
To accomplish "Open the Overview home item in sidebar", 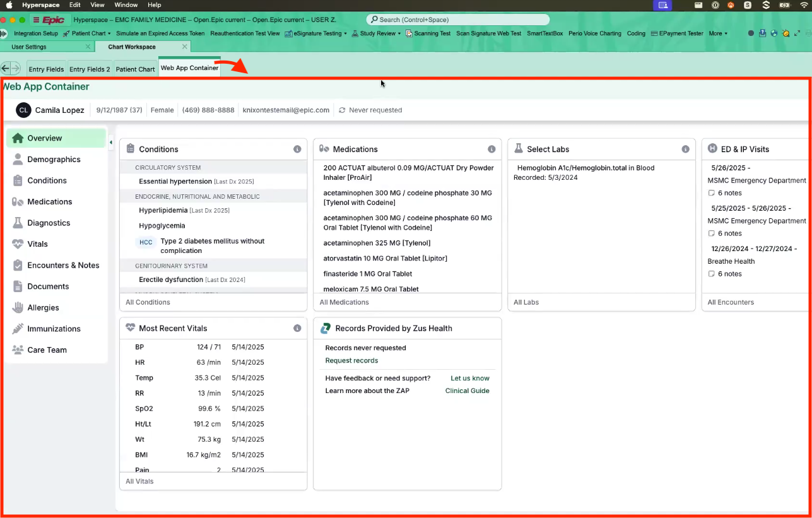I will (56, 138).
